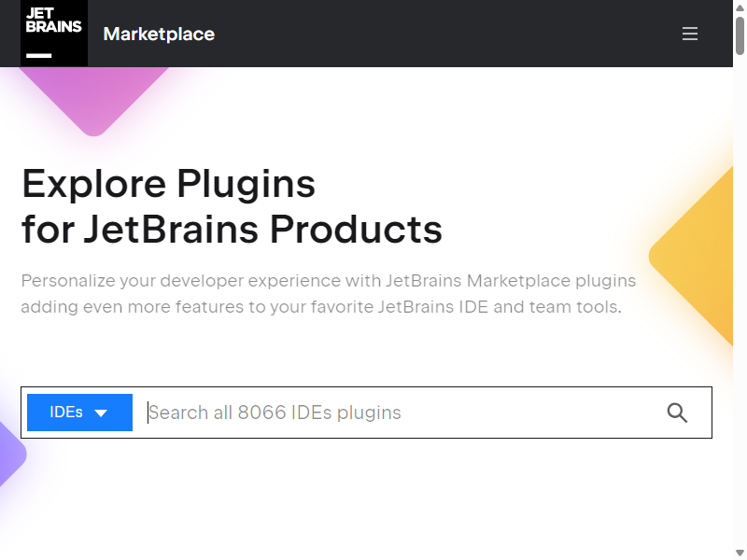Click the vertical scrollbar thumb
The height and width of the screenshot is (560, 747).
click(x=740, y=35)
